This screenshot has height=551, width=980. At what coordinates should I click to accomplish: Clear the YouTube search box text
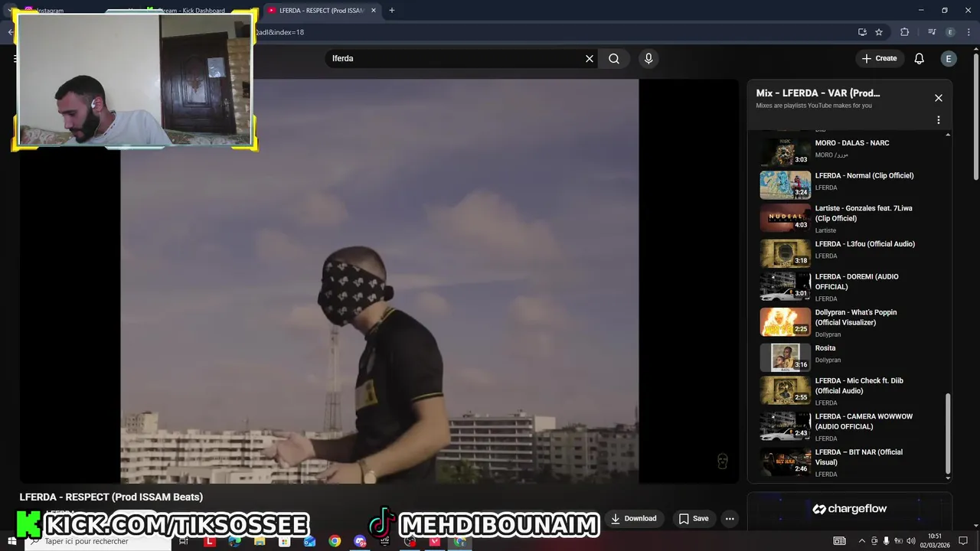(590, 58)
